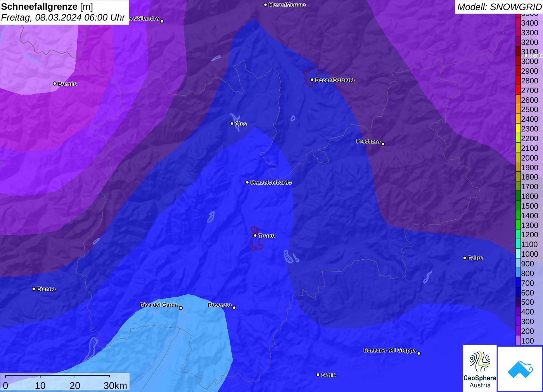
Task: Click the "20" scale bar label
Action: pos(75,386)
